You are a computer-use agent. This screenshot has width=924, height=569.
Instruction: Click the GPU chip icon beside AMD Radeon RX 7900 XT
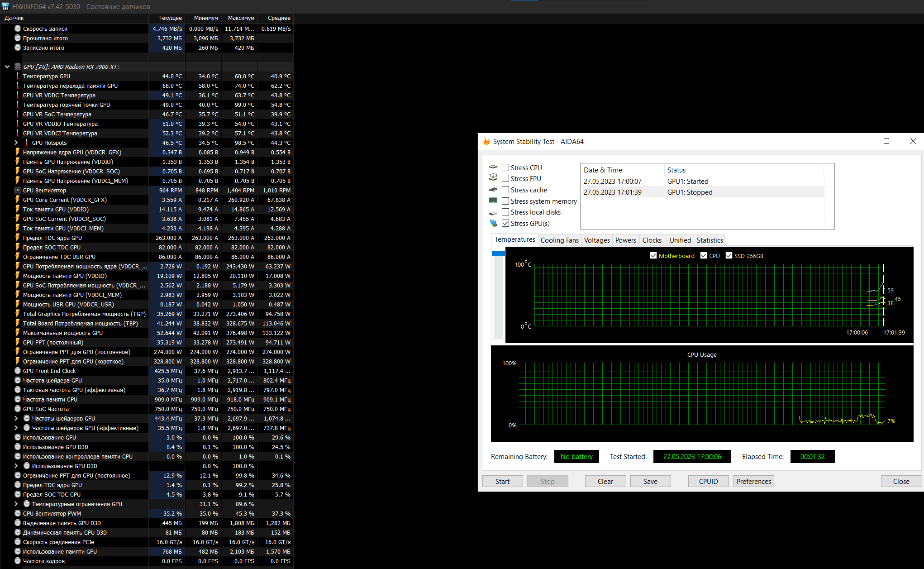point(18,67)
